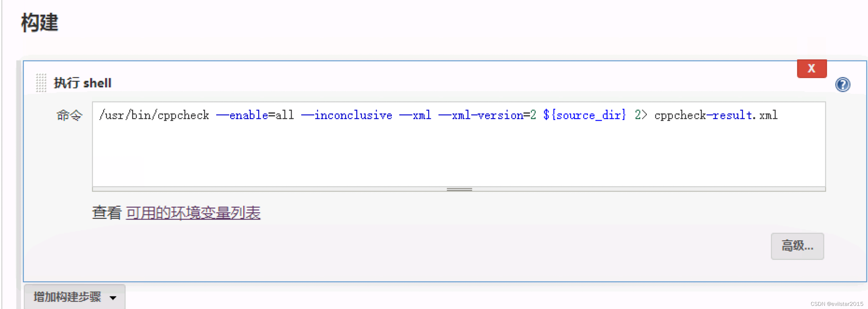The width and height of the screenshot is (868, 309).
Task: Open help for the execute shell step
Action: pos(843,84)
